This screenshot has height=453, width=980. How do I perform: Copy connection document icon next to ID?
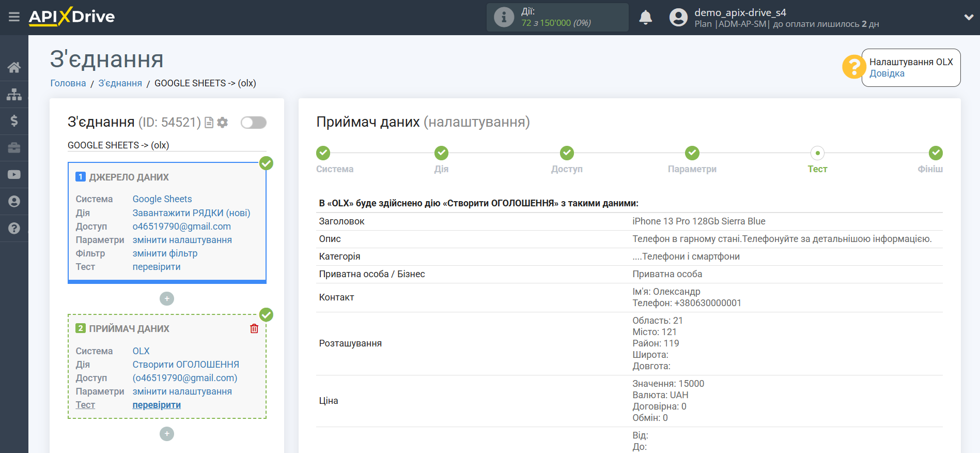[x=209, y=123]
